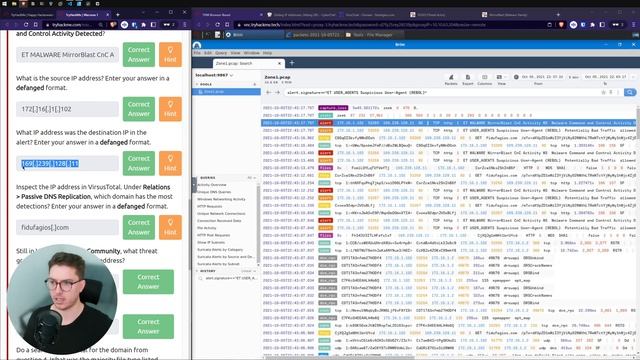
Task: Run the Connection Received Data query
Action: (x=219, y=221)
